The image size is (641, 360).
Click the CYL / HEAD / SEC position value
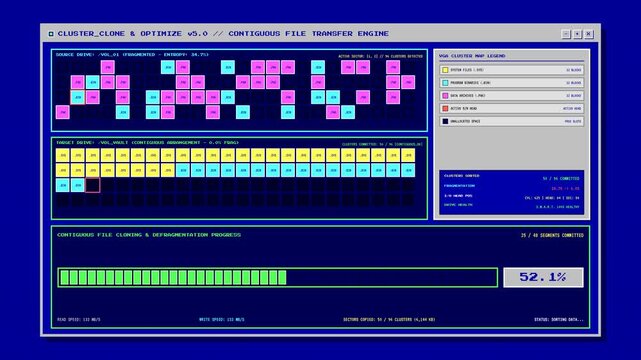pos(552,198)
